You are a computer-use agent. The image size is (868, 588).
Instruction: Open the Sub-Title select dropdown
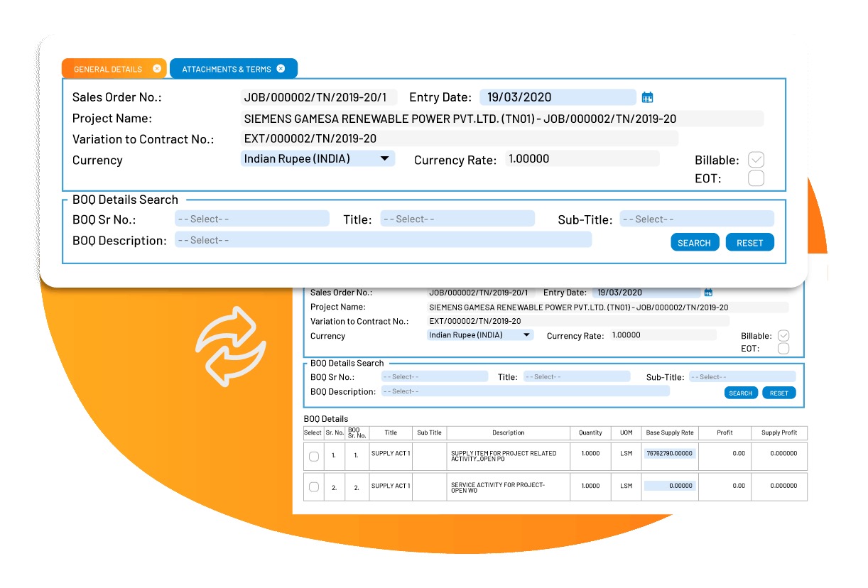698,218
